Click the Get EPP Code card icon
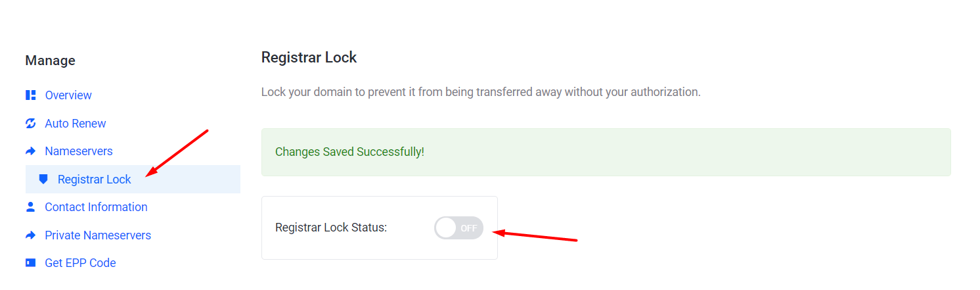Screen dimensions: 980x290 click(30, 263)
